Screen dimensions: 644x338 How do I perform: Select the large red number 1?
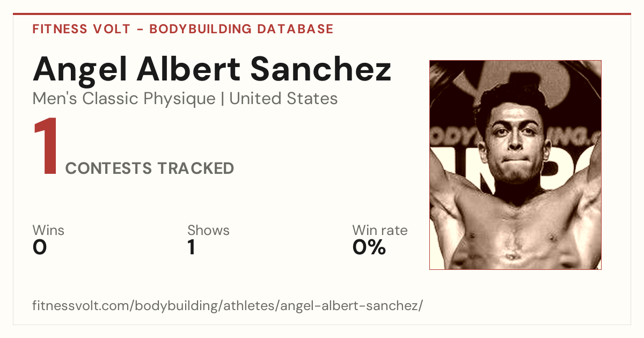tap(45, 147)
